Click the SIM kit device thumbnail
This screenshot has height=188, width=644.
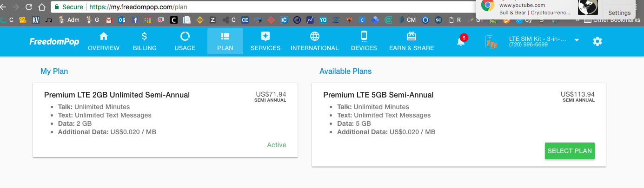pyautogui.click(x=491, y=43)
